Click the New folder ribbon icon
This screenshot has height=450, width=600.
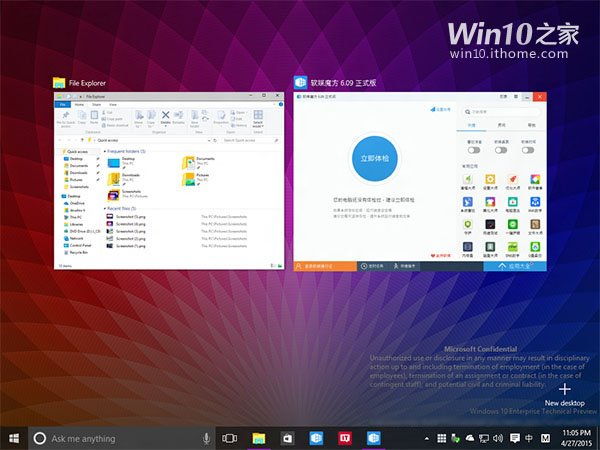[194, 119]
